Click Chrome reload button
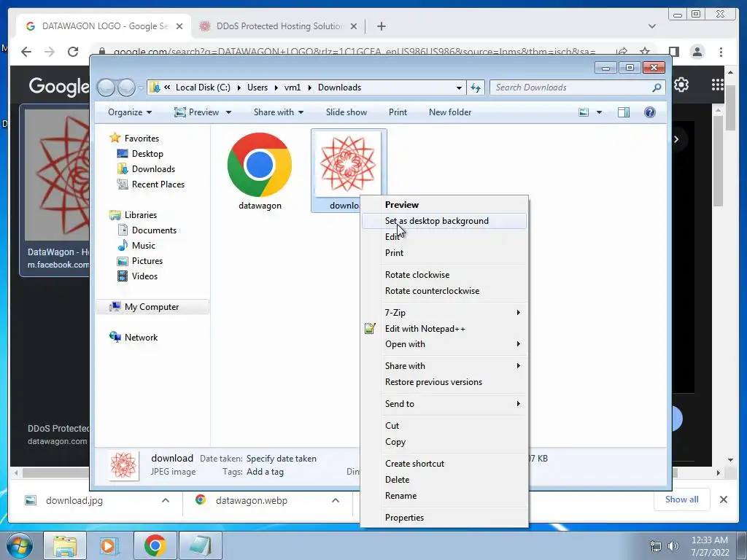 [x=73, y=52]
